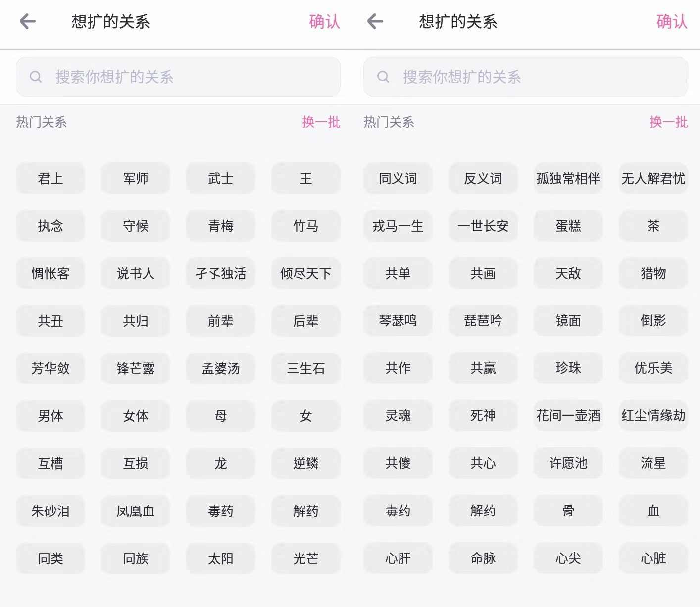Choose the 孟婆汤 tag
700x607 pixels.
pyautogui.click(x=221, y=368)
